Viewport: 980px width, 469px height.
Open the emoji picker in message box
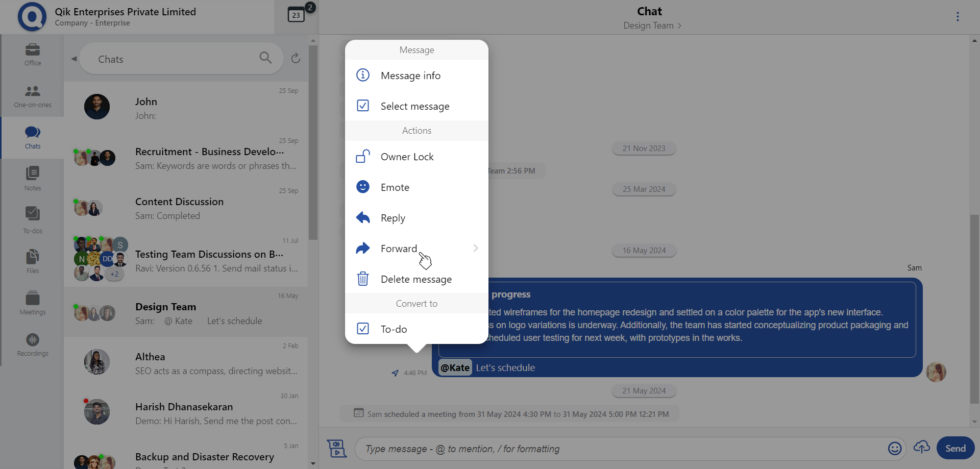click(x=895, y=449)
